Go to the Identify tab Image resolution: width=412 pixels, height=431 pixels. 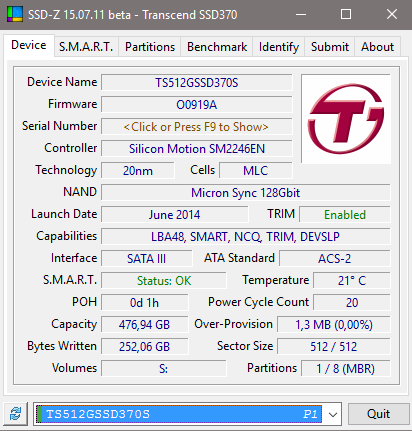pyautogui.click(x=279, y=47)
